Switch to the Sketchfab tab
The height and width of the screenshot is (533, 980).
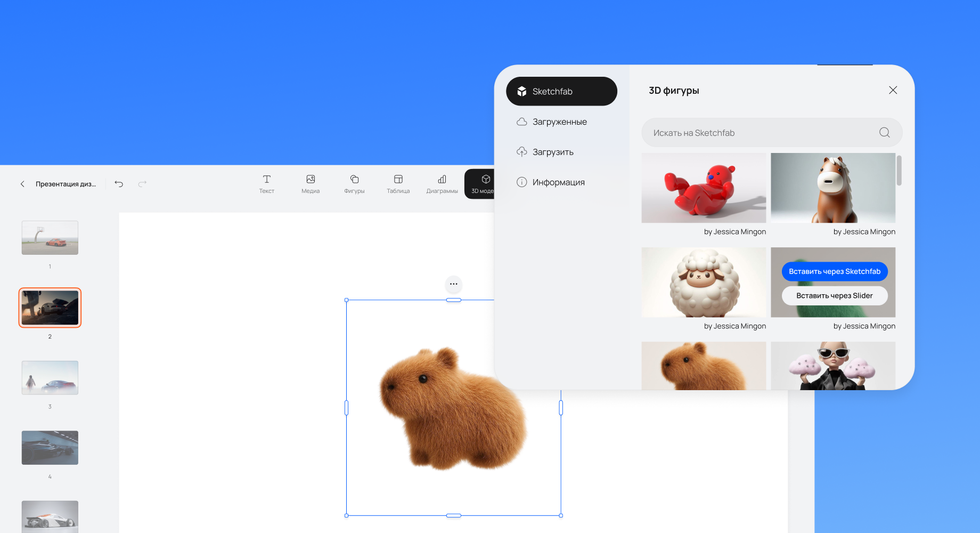[x=561, y=91]
